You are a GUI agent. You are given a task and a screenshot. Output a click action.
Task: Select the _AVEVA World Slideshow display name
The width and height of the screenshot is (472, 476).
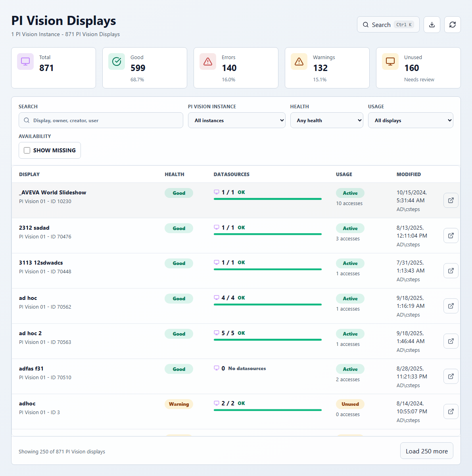53,192
